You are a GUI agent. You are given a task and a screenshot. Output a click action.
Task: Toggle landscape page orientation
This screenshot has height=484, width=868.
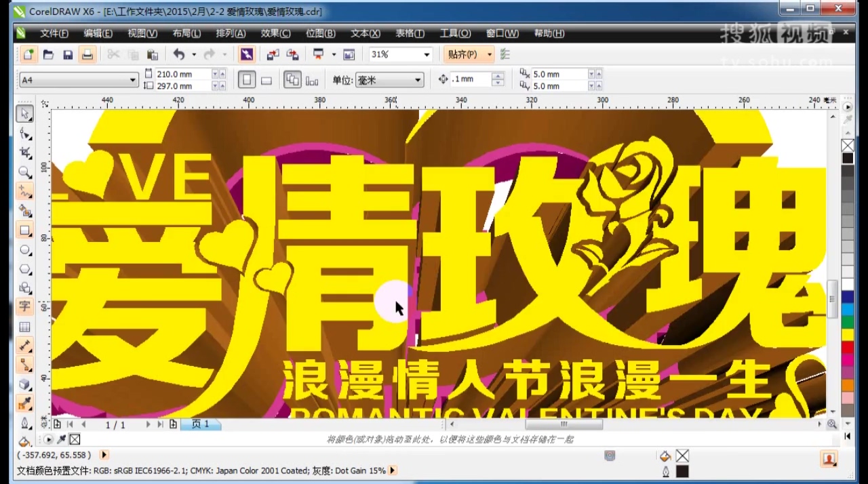(266, 79)
